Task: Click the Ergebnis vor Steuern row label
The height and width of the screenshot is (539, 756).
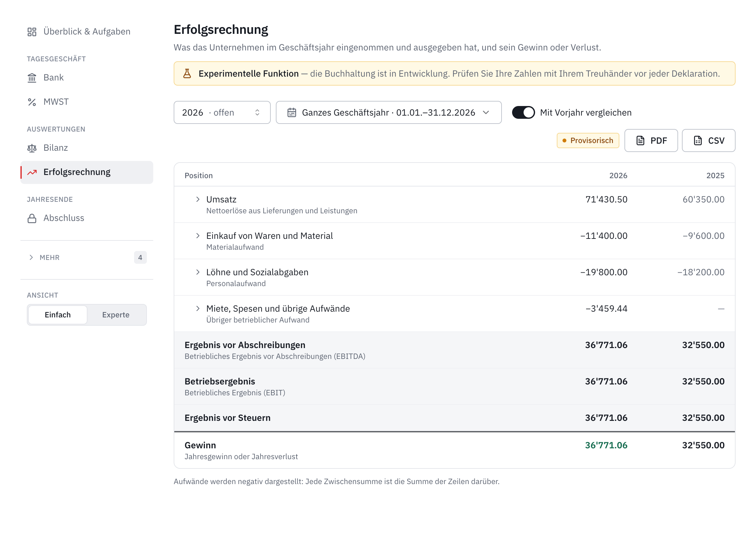Action: (x=227, y=418)
